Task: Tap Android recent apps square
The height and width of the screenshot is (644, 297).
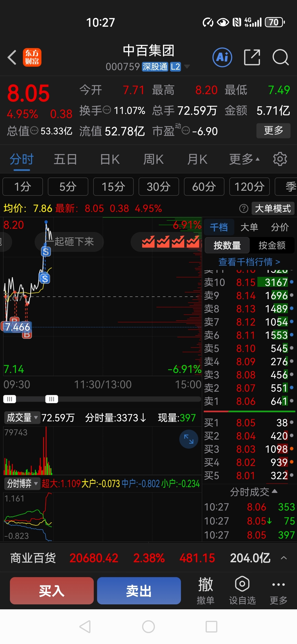Action: [211, 627]
